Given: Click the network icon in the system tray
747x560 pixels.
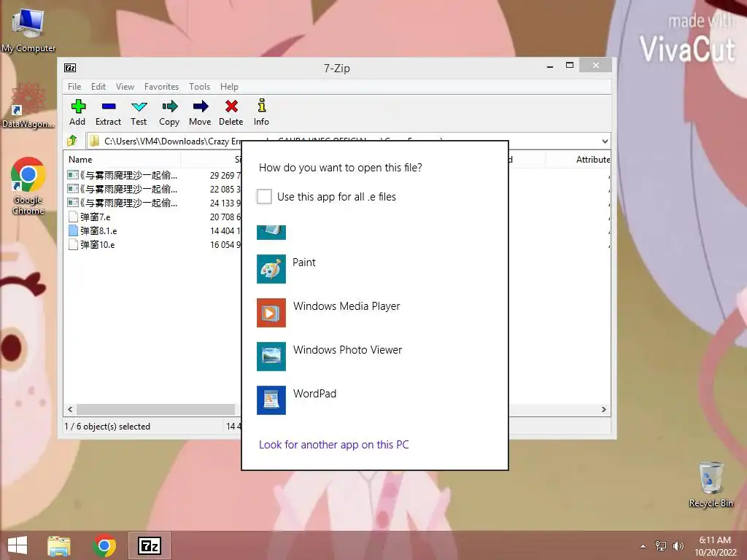Looking at the screenshot, I should 661,545.
